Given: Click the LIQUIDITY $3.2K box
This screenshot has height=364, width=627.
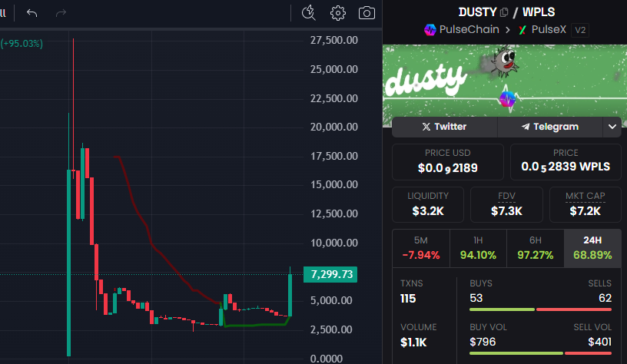Looking at the screenshot, I should pos(428,204).
